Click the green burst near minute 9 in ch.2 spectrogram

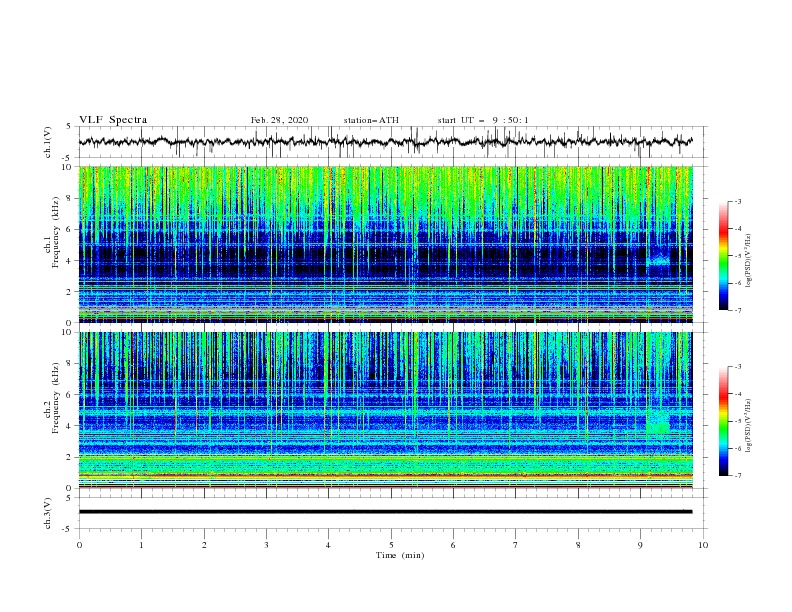pos(658,422)
